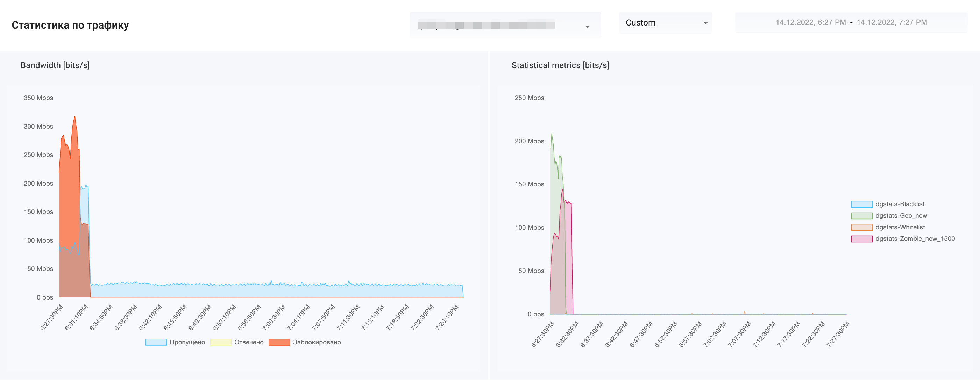Click the Пропущено legend label
The height and width of the screenshot is (381, 980).
187,342
